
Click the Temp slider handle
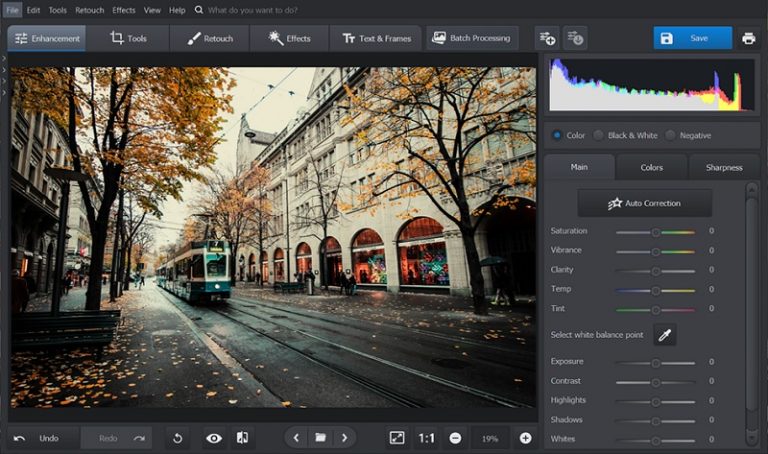tap(655, 290)
